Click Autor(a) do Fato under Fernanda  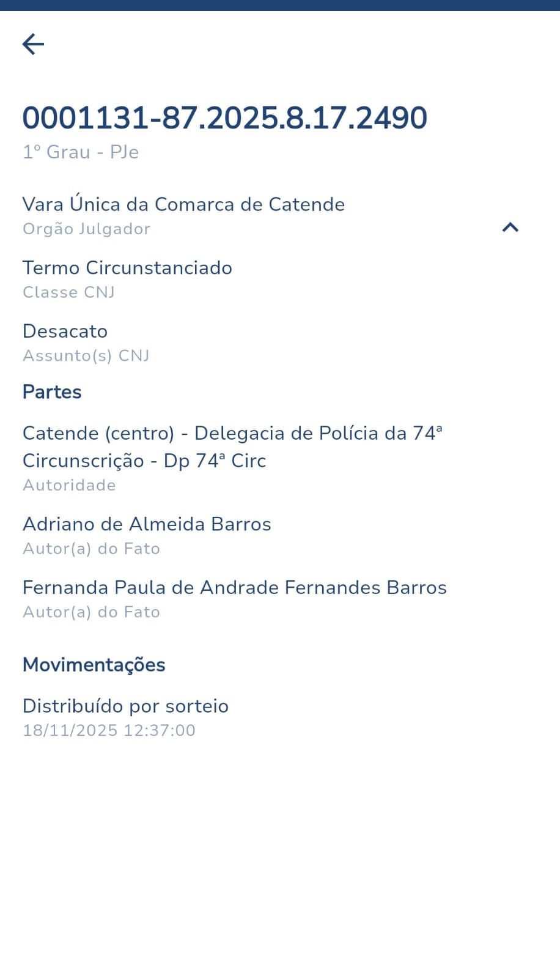pos(91,612)
